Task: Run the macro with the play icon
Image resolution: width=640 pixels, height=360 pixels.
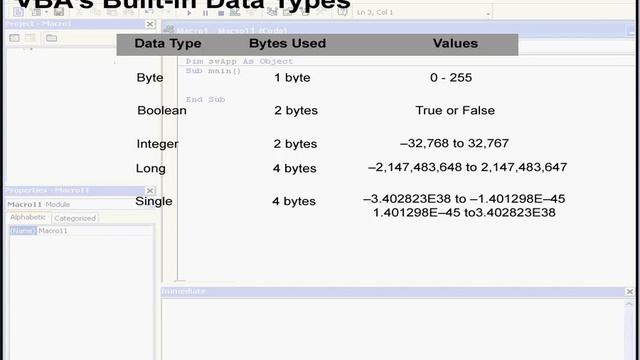Action: 189,13
